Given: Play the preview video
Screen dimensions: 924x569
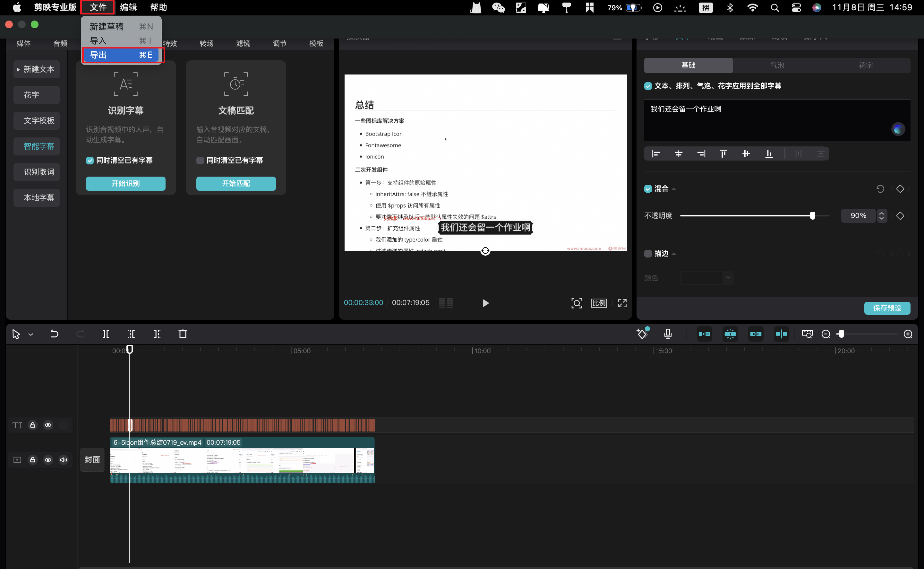Looking at the screenshot, I should tap(485, 303).
